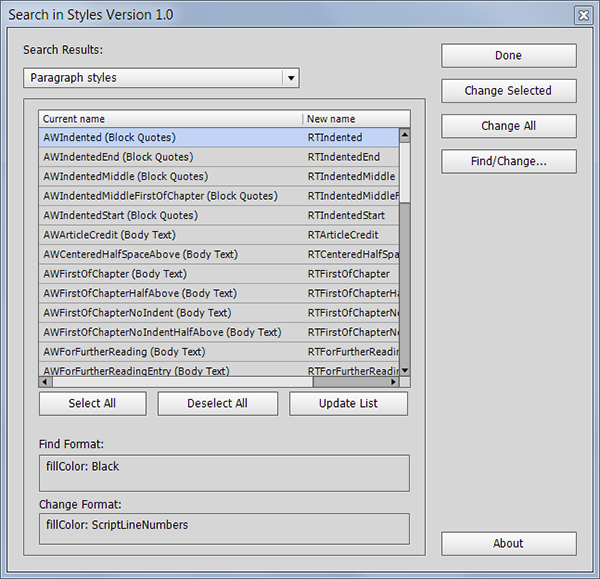Select the AWForFurtherReading (Body Text) row

pos(219,352)
